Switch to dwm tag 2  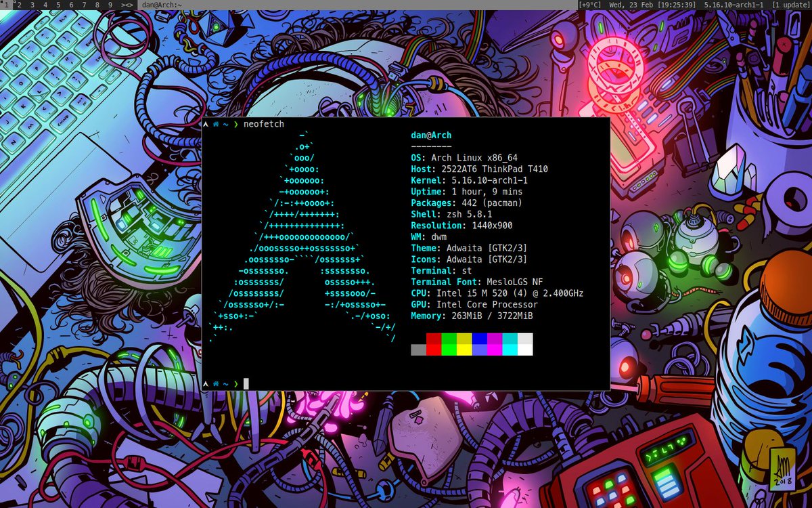pyautogui.click(x=18, y=5)
